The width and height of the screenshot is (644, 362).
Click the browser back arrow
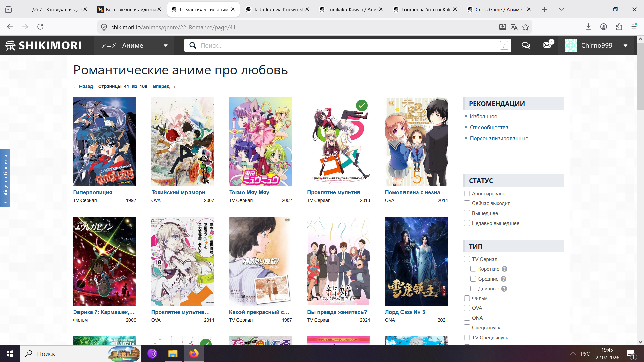(x=10, y=27)
